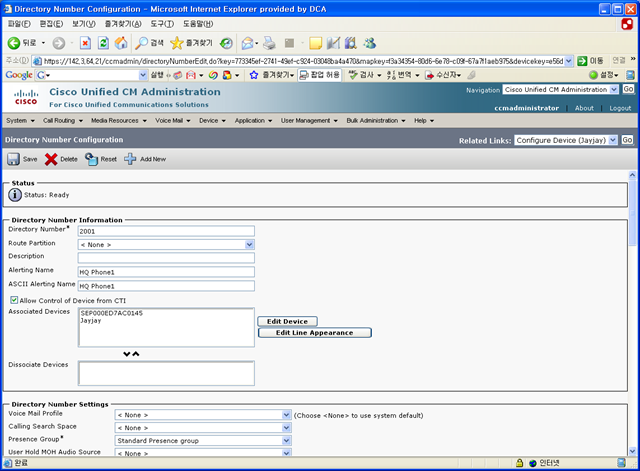Click the Dissociate Devices list box
The width and height of the screenshot is (640, 471).
(x=166, y=373)
